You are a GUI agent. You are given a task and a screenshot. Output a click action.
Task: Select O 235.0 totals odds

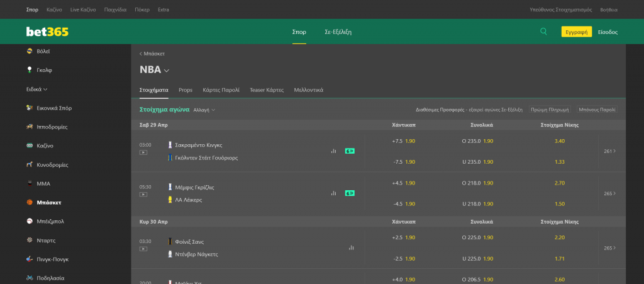tap(477, 141)
